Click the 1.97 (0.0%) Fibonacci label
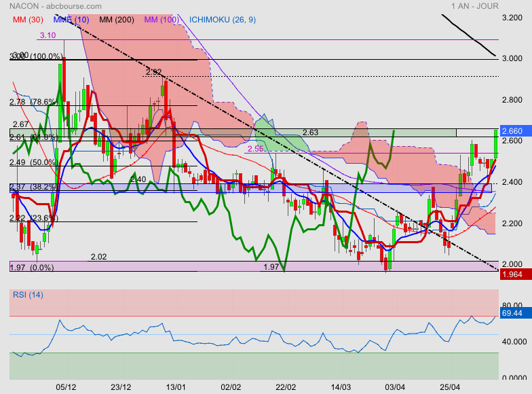Image resolution: width=532 pixels, height=394 pixels. pos(31,268)
